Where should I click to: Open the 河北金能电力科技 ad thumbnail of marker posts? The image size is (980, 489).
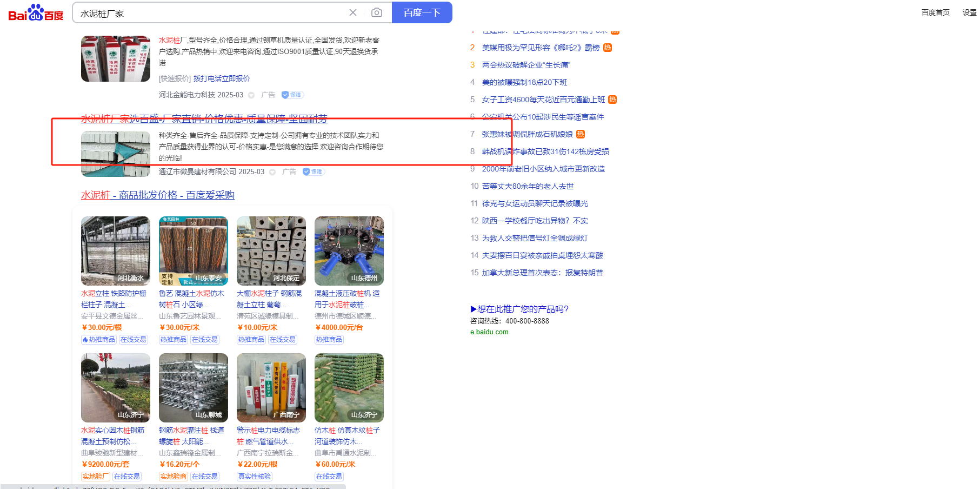(116, 58)
